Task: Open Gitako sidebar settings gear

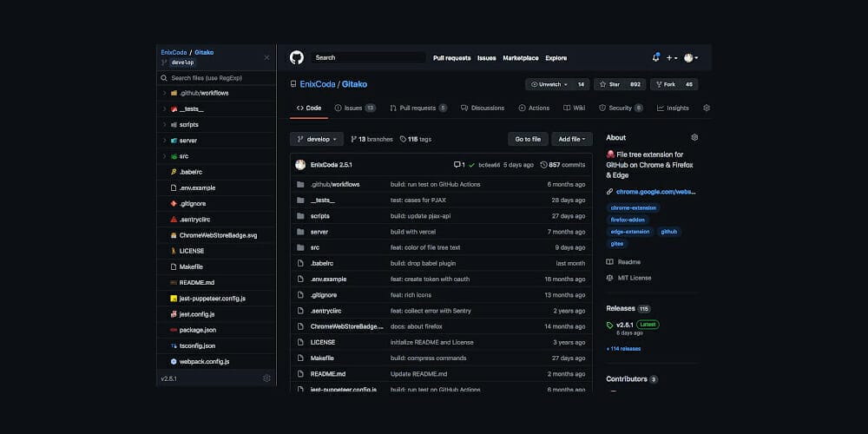Action: tap(266, 378)
